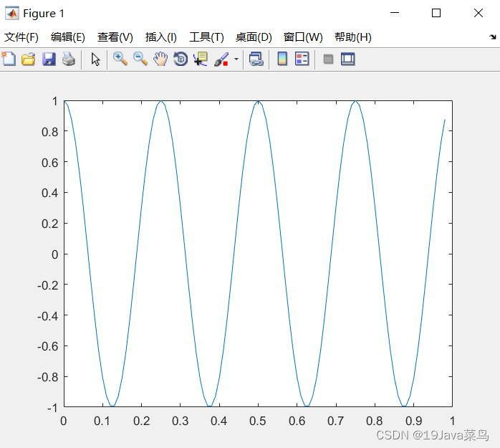Activate the Zoom In tool

(120, 59)
